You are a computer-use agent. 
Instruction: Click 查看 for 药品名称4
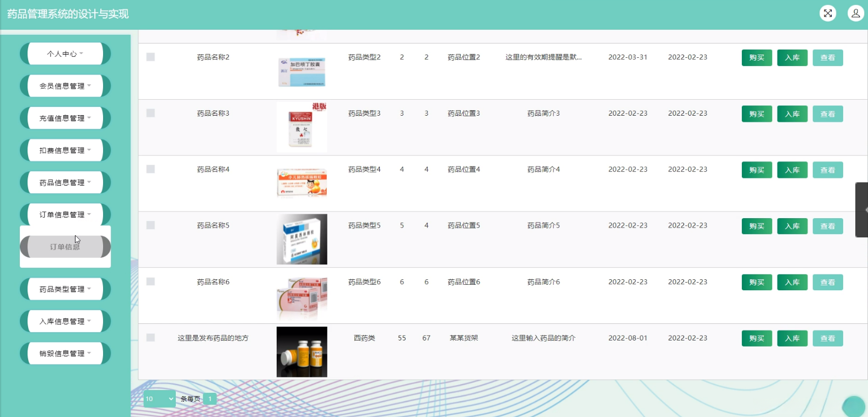pyautogui.click(x=828, y=170)
